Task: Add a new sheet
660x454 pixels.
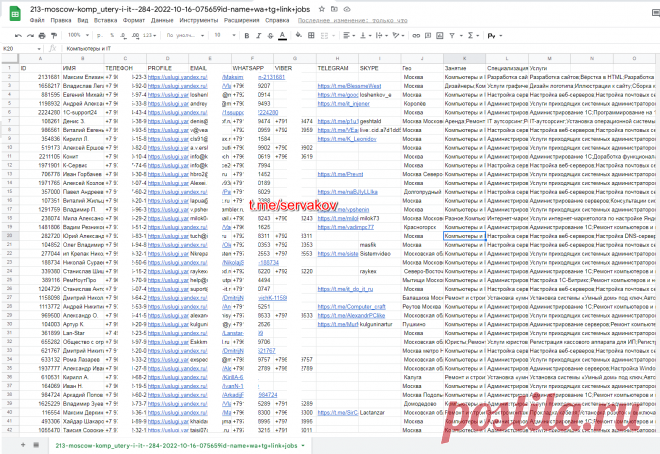Action: [x=23, y=445]
